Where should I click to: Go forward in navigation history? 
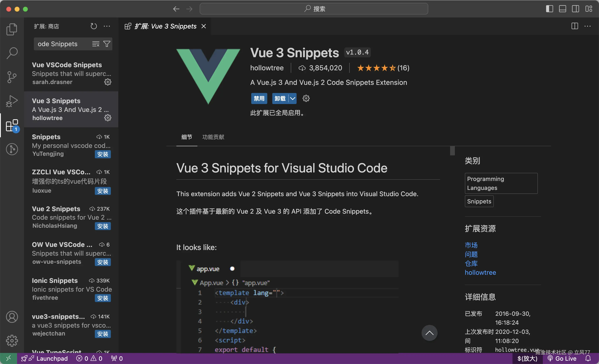[189, 9]
